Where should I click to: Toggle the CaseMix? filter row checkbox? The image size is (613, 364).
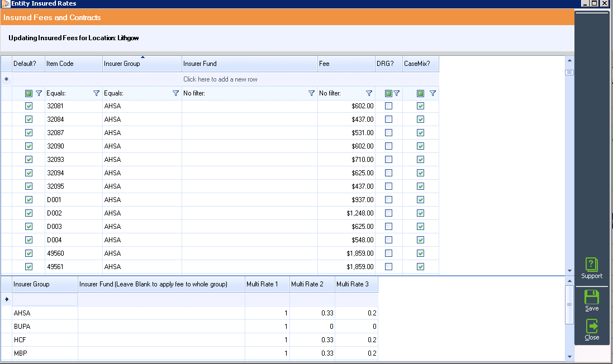(x=420, y=93)
